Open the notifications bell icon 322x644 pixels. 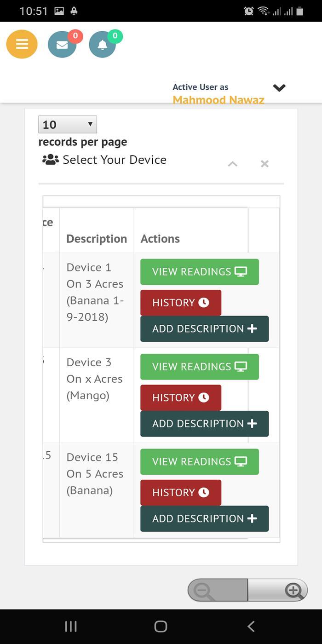102,45
